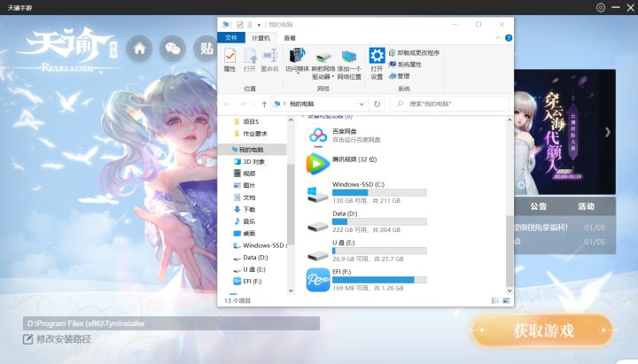
Task: Click the 获取游戏 (Get Game) button
Action: click(x=543, y=330)
